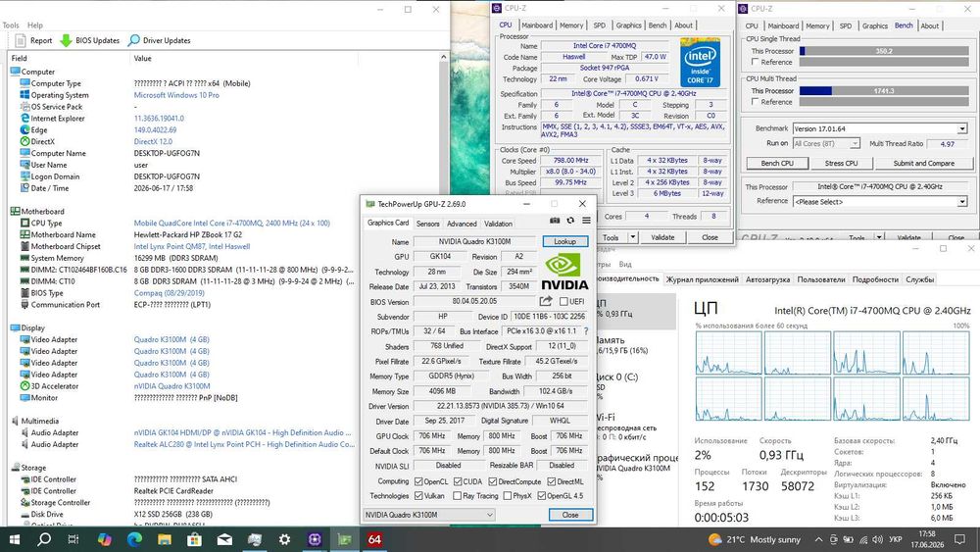Click the GPU-Z screenshot camera icon
Screen dimensions: 980x552
tap(555, 220)
